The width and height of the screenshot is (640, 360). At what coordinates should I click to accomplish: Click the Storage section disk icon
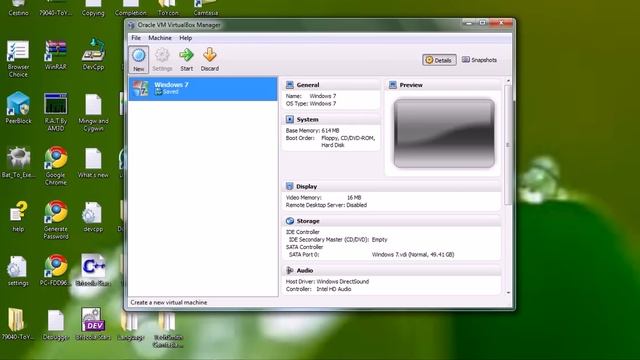290,221
